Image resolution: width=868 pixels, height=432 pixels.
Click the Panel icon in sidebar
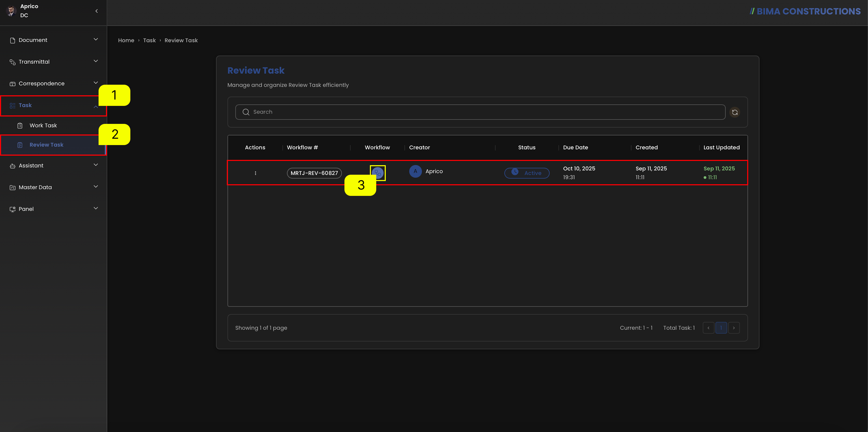(12, 209)
